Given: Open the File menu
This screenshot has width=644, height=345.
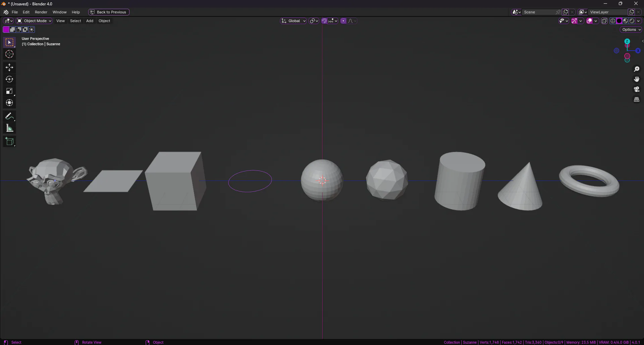Looking at the screenshot, I should point(15,12).
